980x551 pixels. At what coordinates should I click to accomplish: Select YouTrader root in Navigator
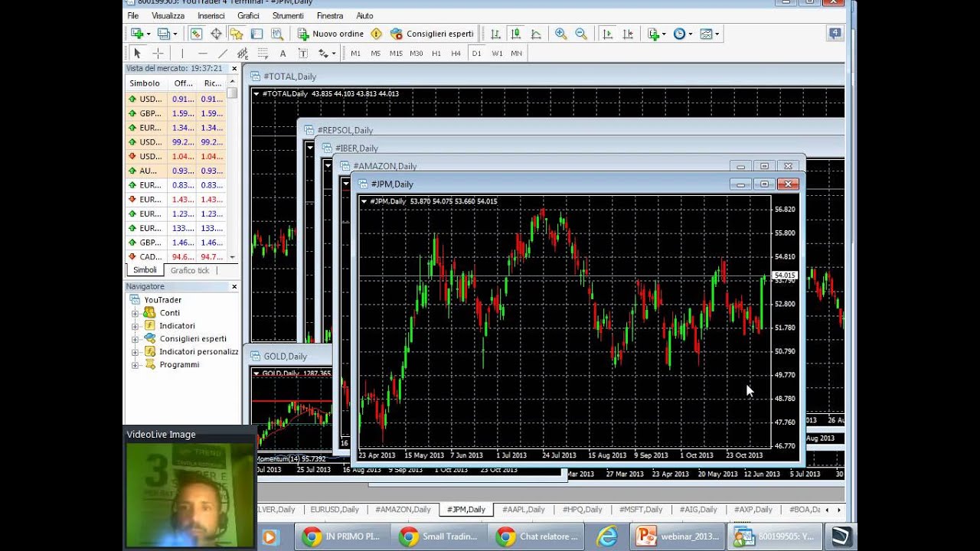pyautogui.click(x=162, y=300)
